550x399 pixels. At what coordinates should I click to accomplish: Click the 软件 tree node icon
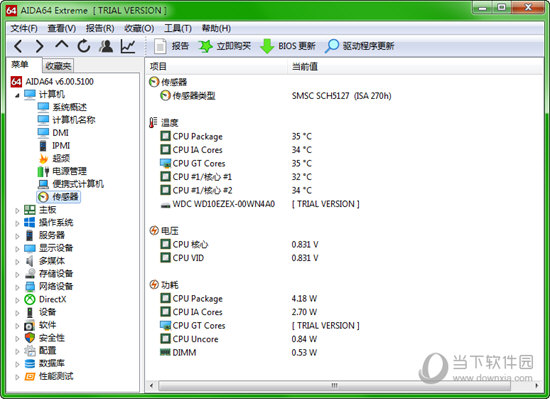pos(30,325)
